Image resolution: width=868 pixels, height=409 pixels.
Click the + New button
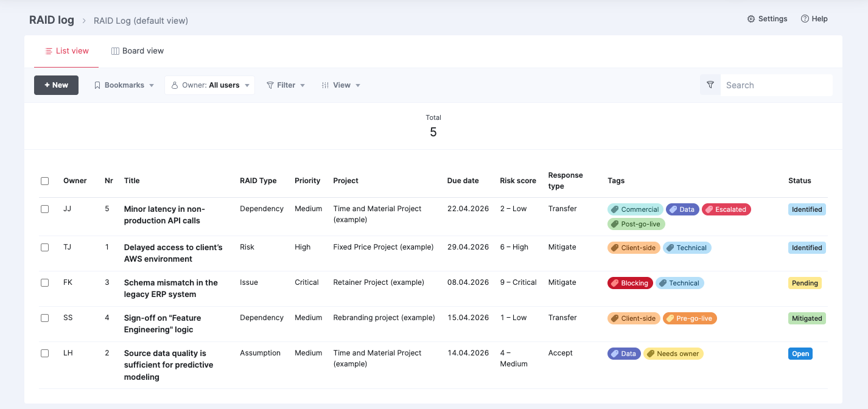[x=56, y=85]
